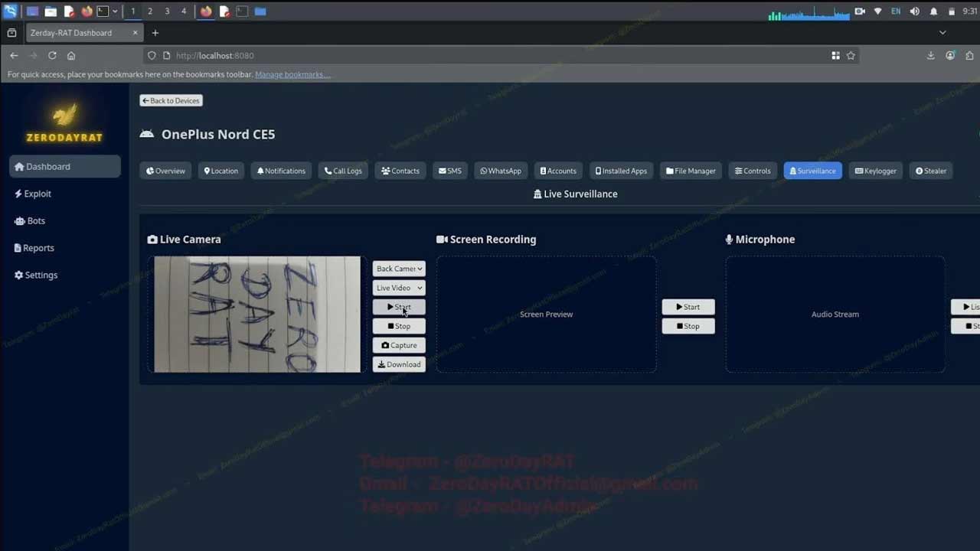Click the volume speaker tray icon

[914, 11]
